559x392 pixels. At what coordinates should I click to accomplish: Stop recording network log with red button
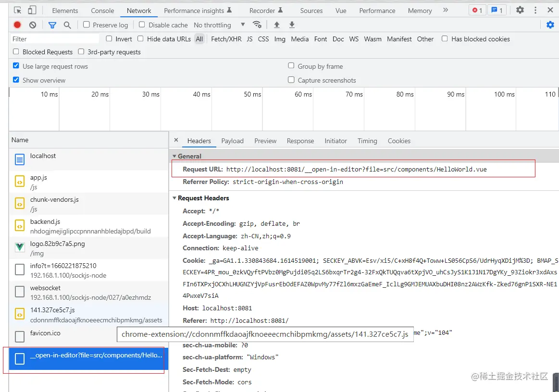(x=17, y=25)
